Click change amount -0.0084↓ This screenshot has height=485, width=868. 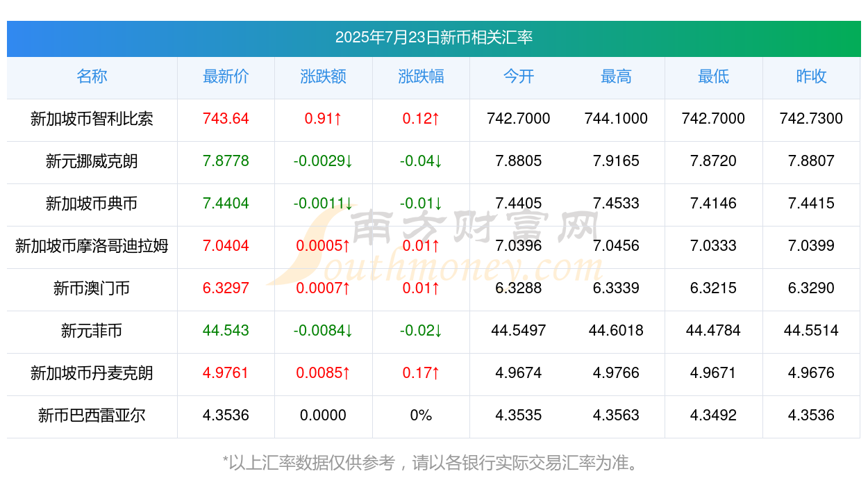(324, 331)
